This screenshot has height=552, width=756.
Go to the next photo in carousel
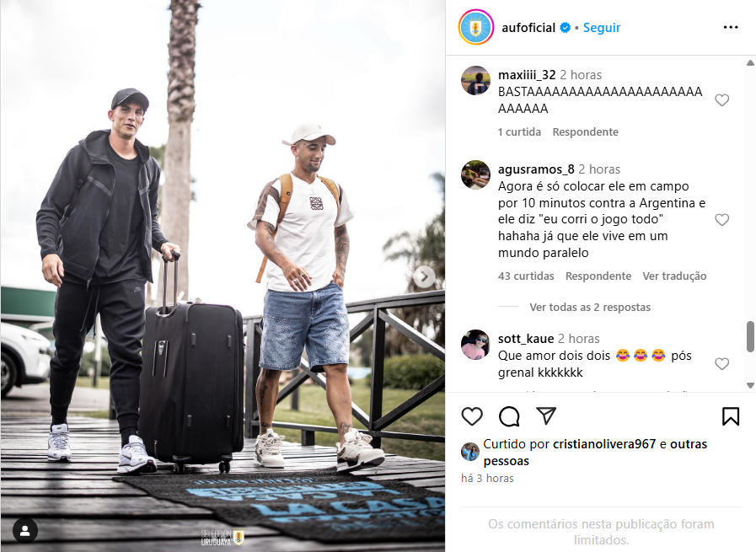424,276
